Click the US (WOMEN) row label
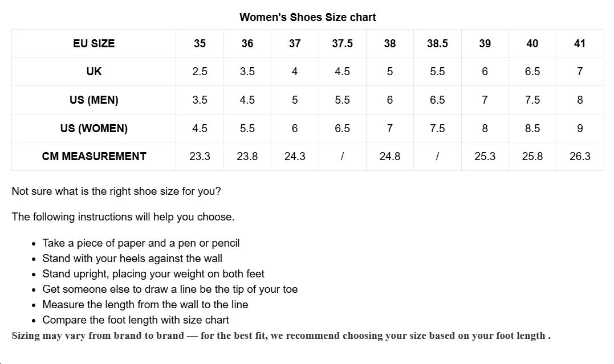This screenshot has height=364, width=614. (x=93, y=128)
